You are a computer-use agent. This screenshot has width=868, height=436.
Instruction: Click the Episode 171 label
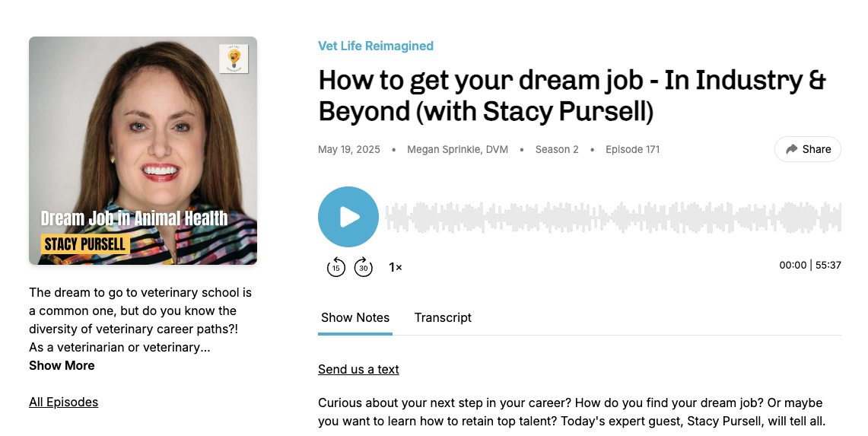632,150
